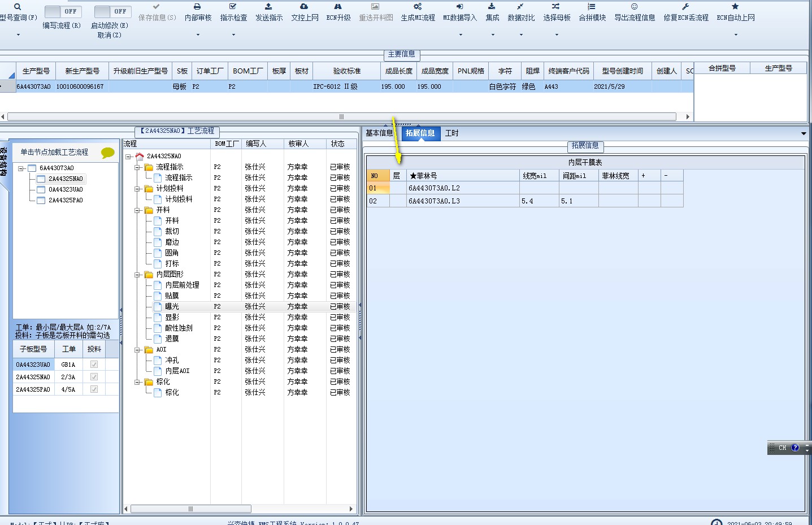Check the 6A443073A0 structure tree box
The height and width of the screenshot is (525, 812).
point(32,168)
